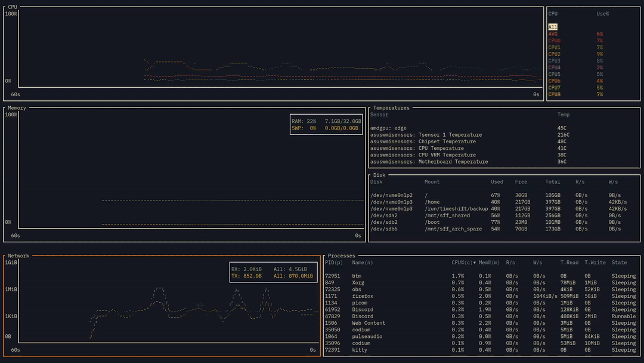This screenshot has height=363, width=644.
Task: Select the asuswmisensors CPU Temperature row
Action: coord(468,149)
